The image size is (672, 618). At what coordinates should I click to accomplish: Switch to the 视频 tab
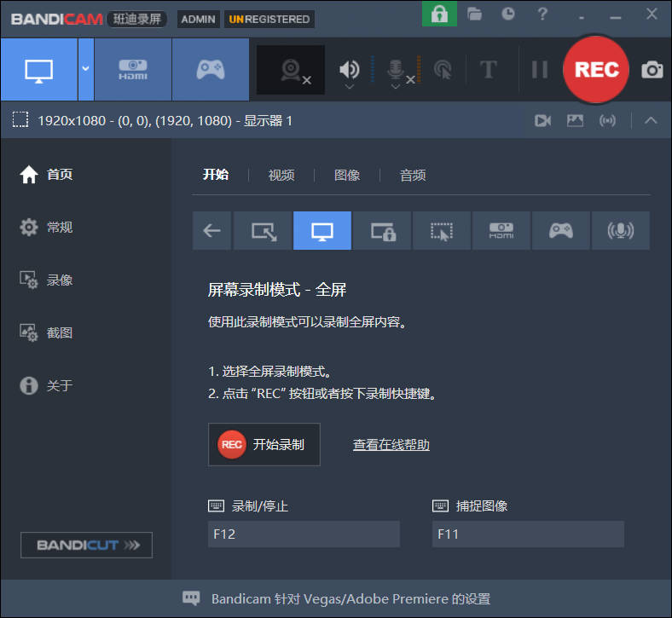[x=281, y=175]
